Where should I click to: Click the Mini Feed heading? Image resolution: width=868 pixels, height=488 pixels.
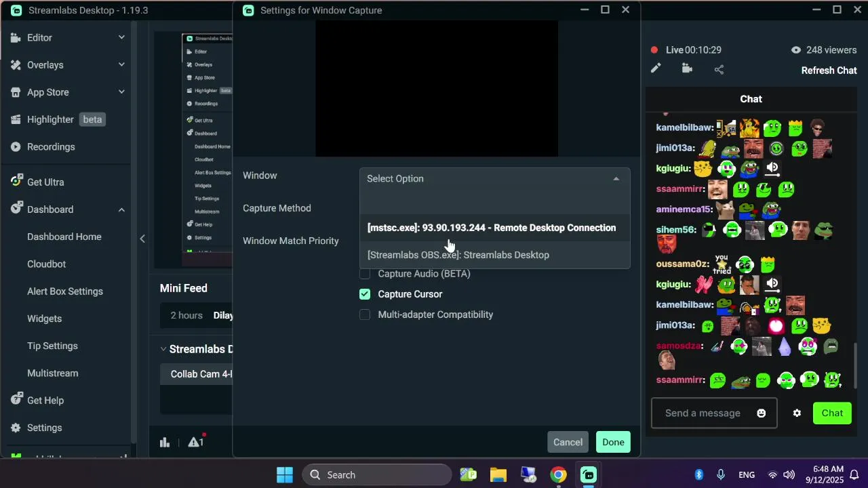(x=184, y=288)
